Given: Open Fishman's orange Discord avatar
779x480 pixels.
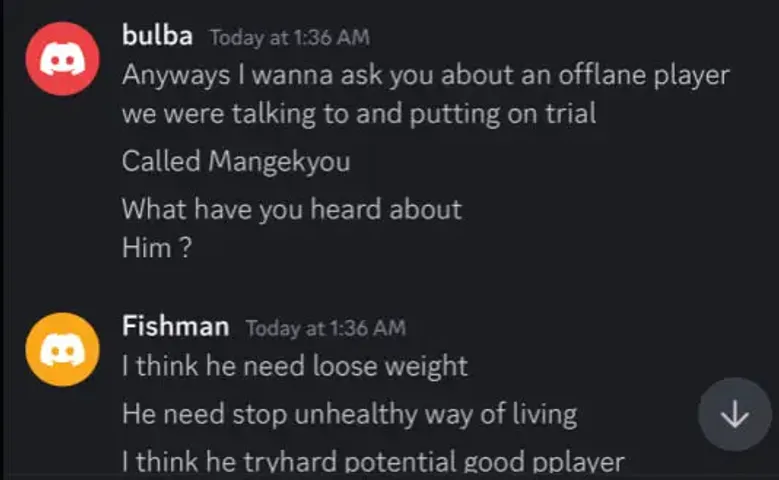Looking at the screenshot, I should (x=62, y=349).
